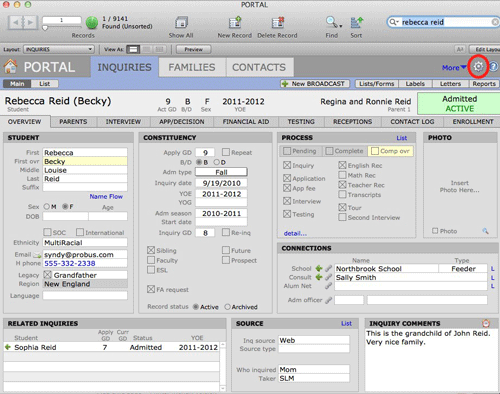Set Record status to Archived
Viewport: 500px width, 394px height.
tap(227, 307)
